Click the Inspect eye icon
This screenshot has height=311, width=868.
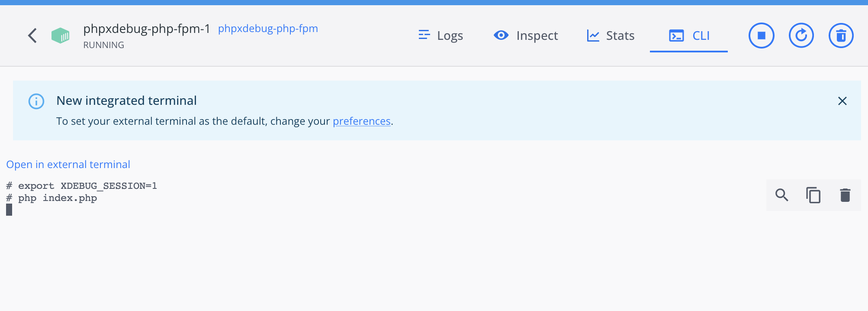coord(501,35)
